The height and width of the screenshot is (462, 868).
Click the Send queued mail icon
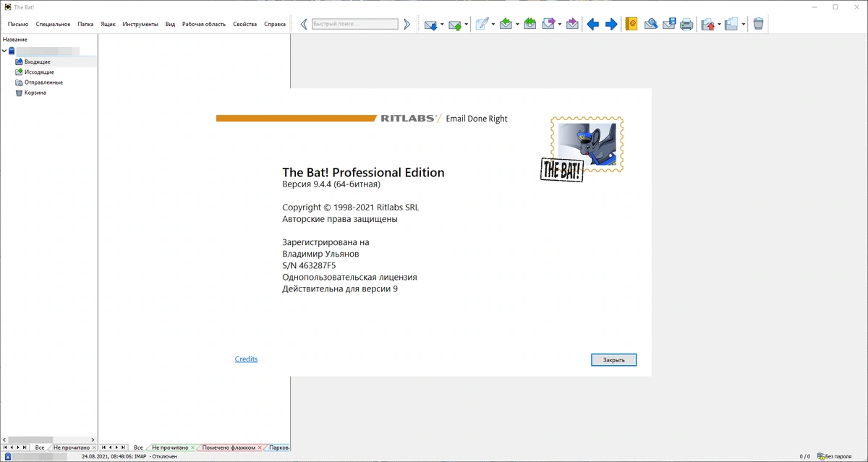pos(455,25)
